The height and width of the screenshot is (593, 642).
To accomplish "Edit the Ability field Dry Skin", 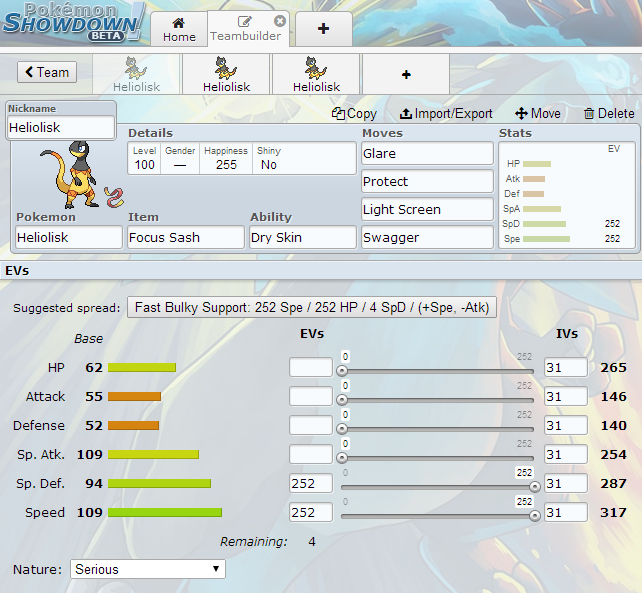I will point(303,237).
